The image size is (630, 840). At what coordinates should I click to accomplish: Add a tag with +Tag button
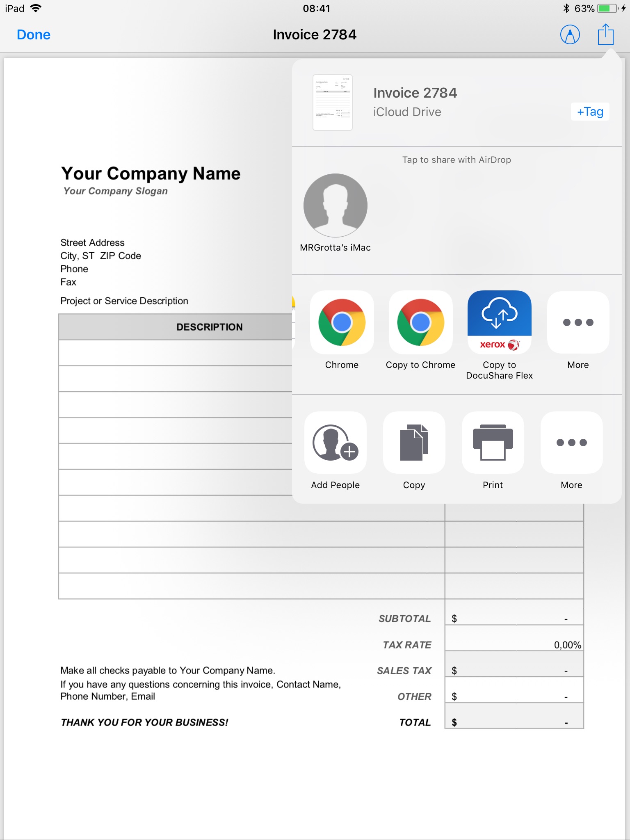590,112
